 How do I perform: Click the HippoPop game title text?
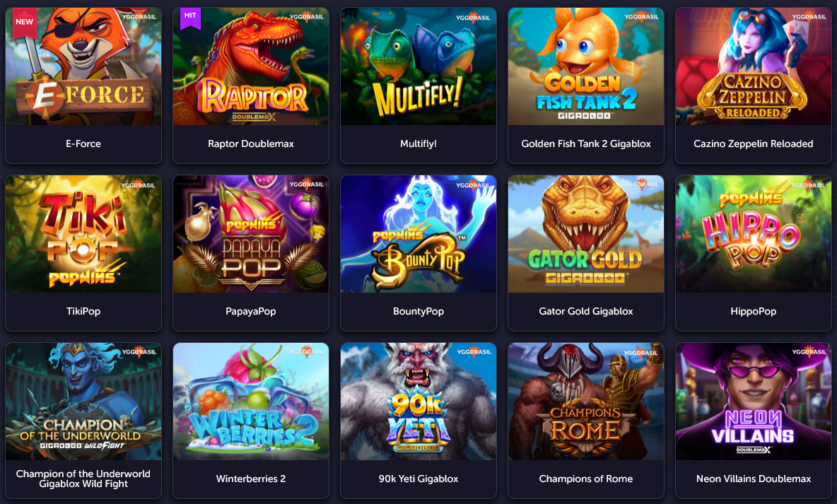(x=753, y=311)
